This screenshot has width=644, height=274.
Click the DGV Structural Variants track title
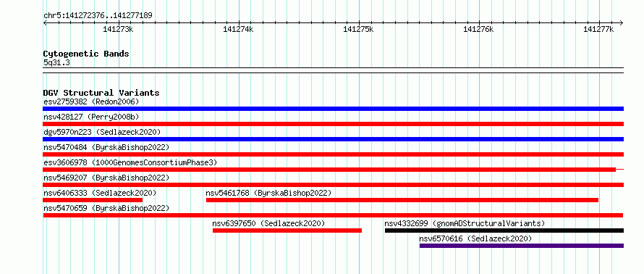click(x=101, y=93)
